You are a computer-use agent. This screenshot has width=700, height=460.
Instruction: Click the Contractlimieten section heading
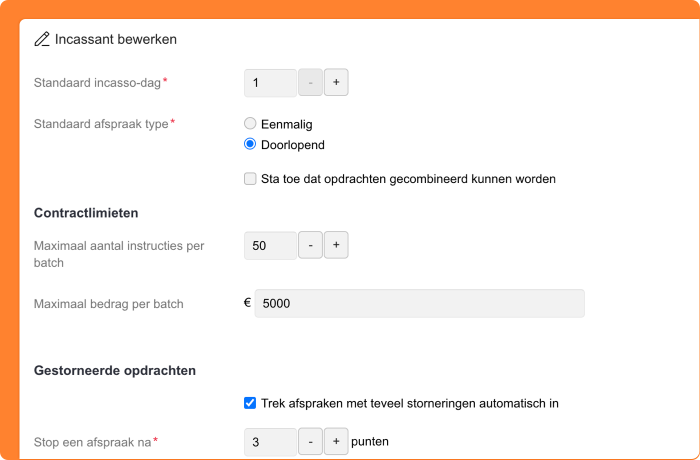[86, 213]
